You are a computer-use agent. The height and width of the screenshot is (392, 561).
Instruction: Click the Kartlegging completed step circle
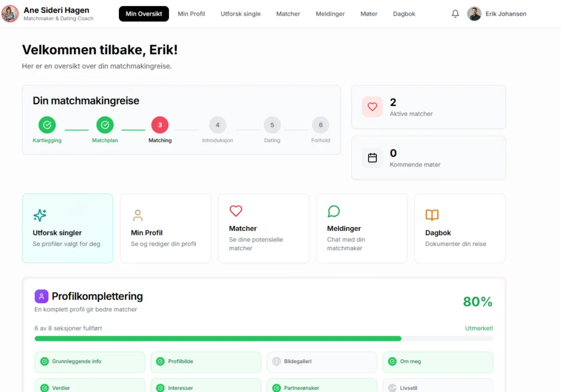(47, 125)
